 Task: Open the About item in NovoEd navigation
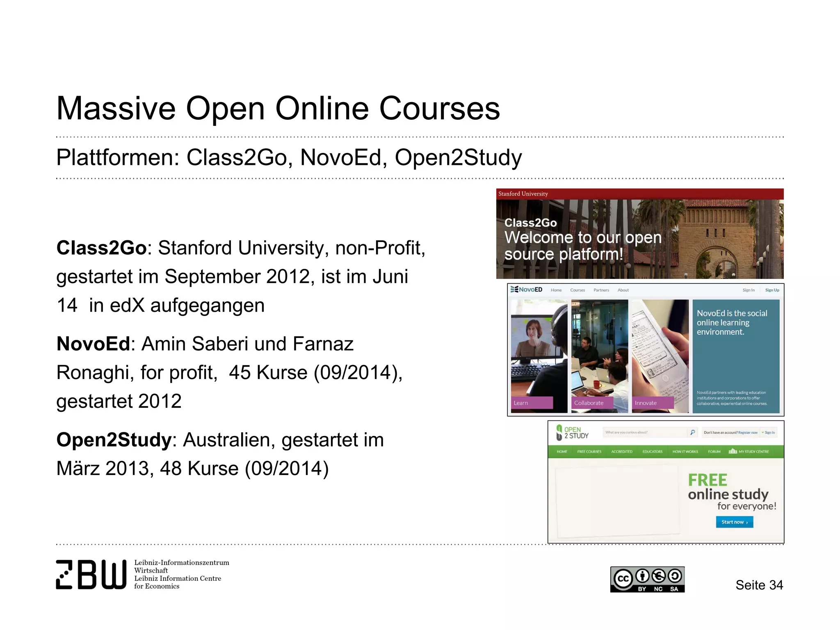click(623, 290)
